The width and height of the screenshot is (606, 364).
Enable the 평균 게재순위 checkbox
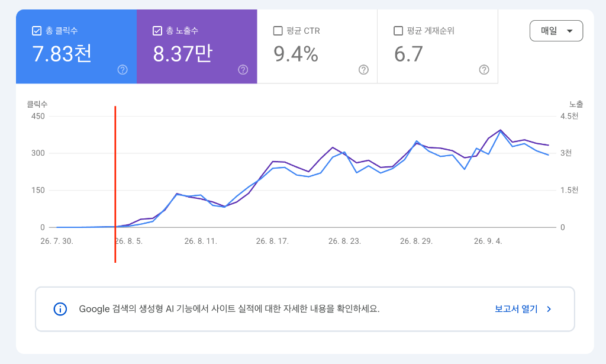[398, 31]
